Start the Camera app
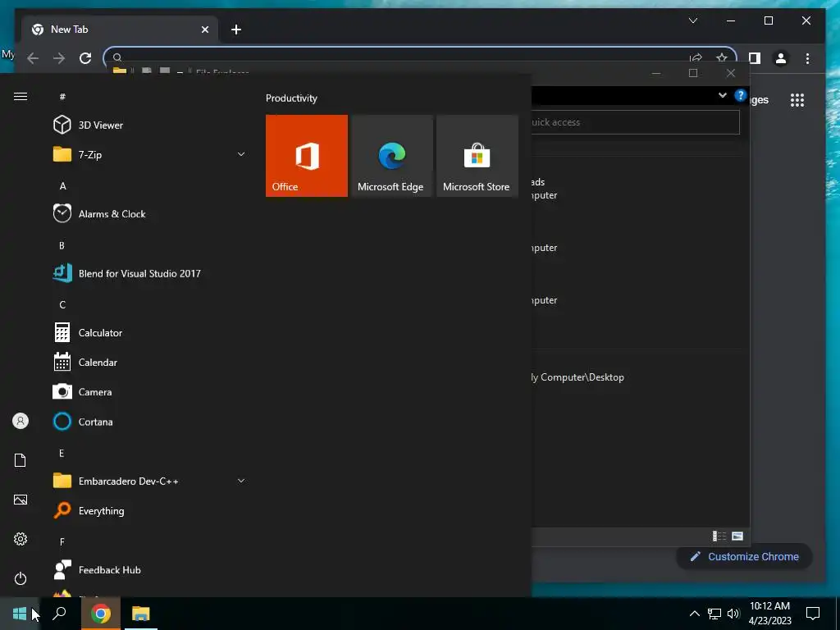840x630 pixels. pyautogui.click(x=95, y=391)
